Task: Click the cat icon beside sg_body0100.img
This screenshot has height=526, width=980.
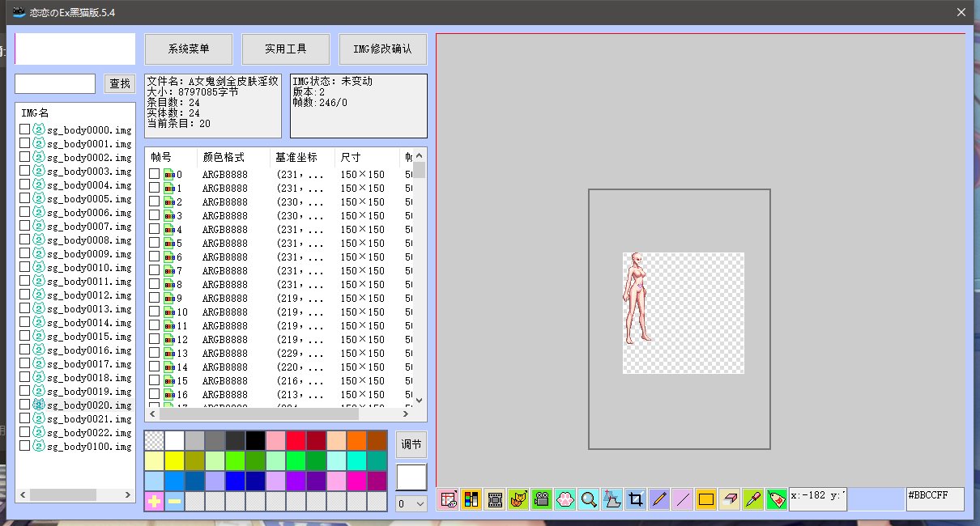Action: [x=38, y=446]
